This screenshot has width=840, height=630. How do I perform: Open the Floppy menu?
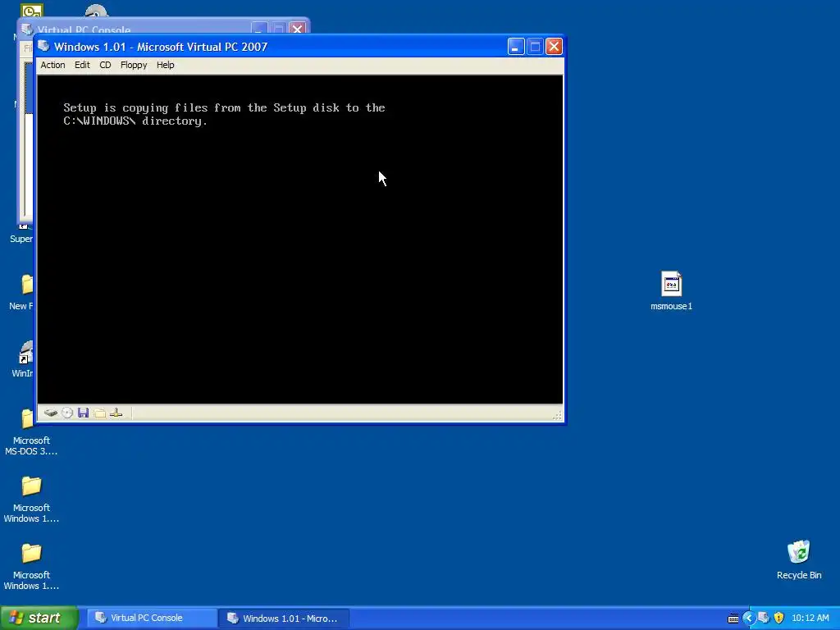click(x=134, y=65)
